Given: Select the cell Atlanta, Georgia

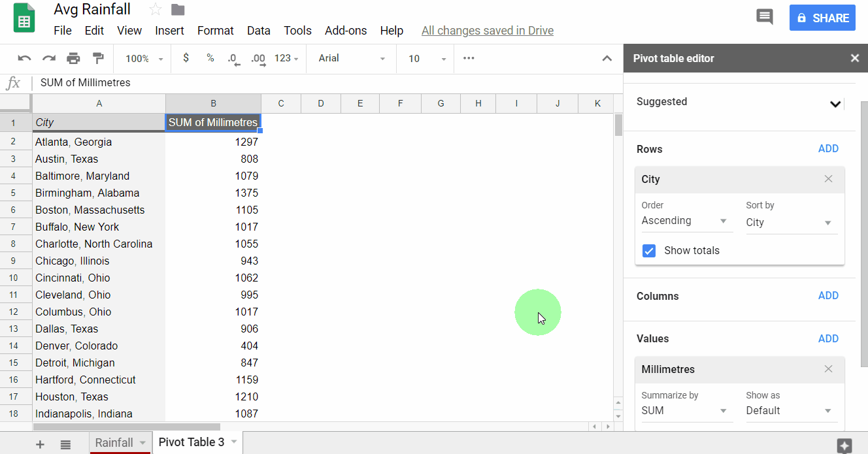Looking at the screenshot, I should (99, 142).
